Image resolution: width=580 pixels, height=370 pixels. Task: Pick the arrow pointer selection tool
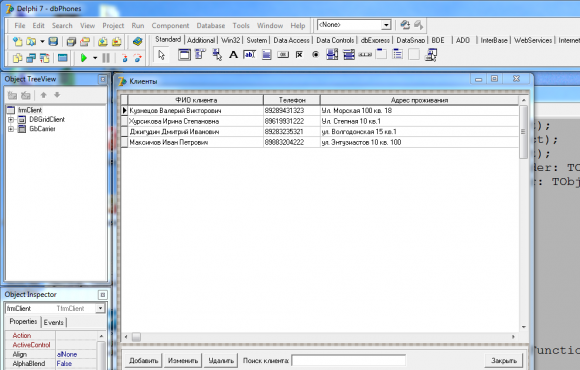click(x=161, y=55)
